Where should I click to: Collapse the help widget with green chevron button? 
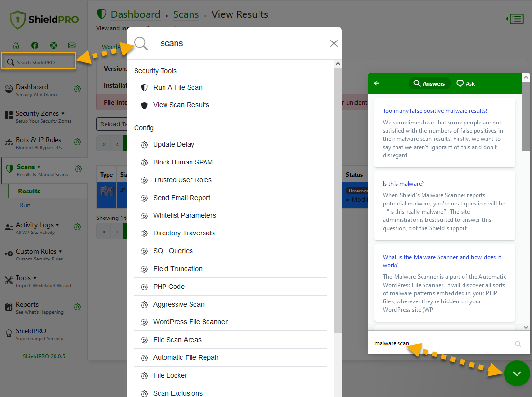[x=517, y=373]
